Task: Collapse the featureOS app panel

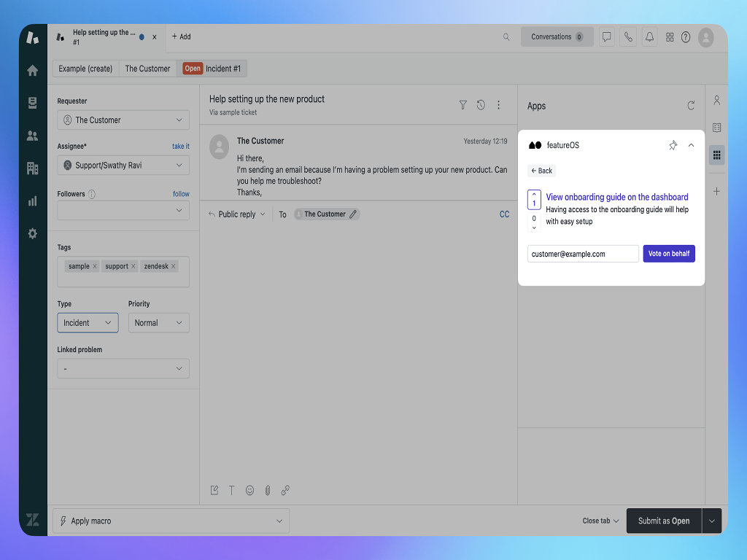Action: 692,145
